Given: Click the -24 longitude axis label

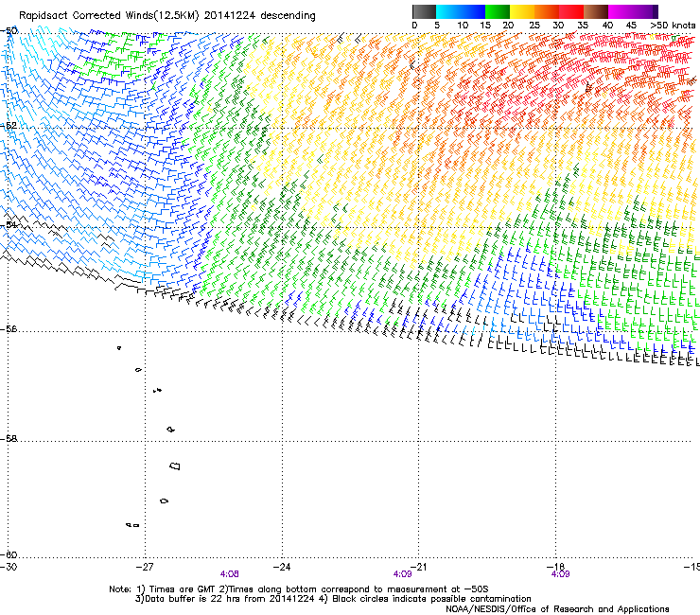Looking at the screenshot, I should 282,567.
